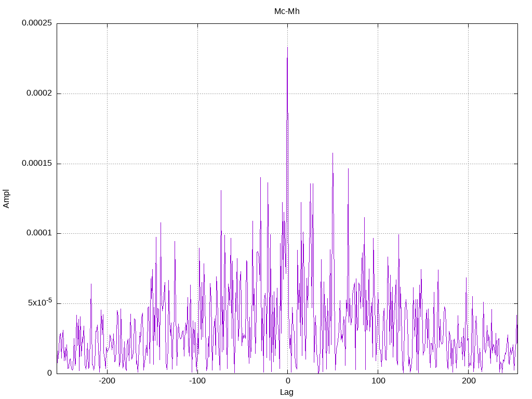Click the x-axis tick label 100

378,381
